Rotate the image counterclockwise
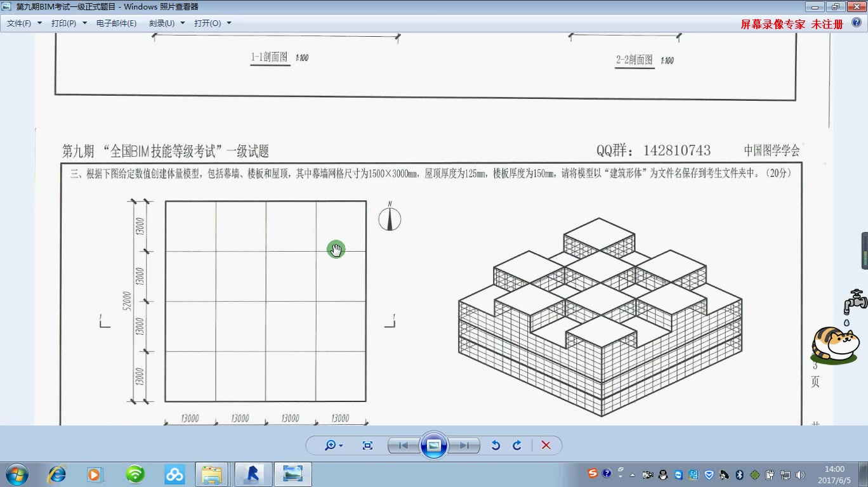The image size is (868, 487). click(496, 445)
